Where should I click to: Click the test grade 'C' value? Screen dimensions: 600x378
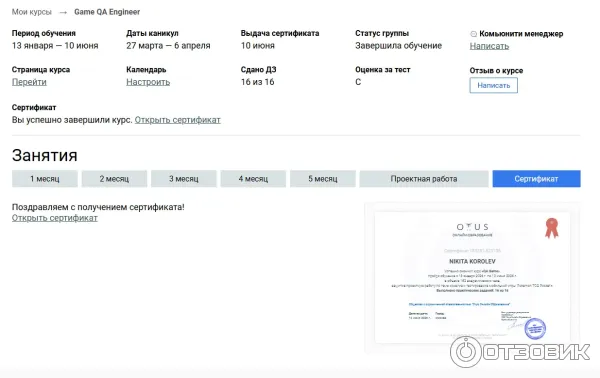point(358,82)
